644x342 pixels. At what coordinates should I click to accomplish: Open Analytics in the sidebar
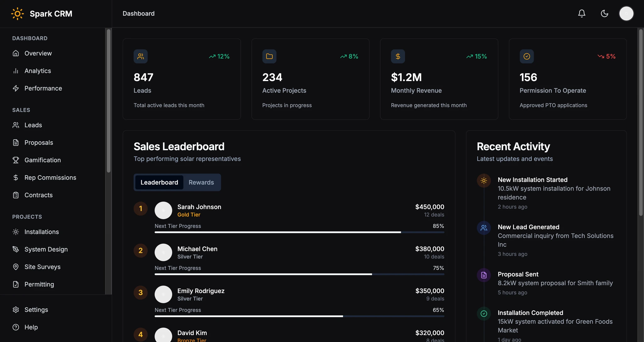tap(38, 71)
